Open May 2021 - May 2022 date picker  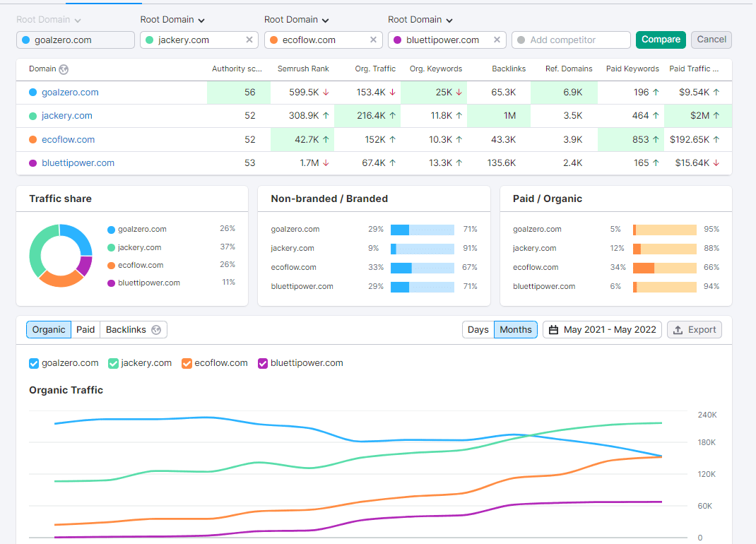pyautogui.click(x=602, y=330)
